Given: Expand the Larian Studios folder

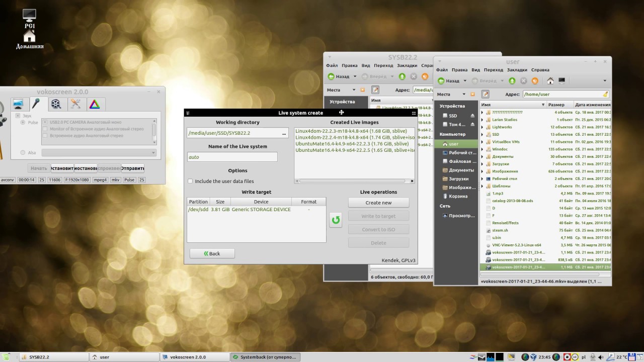Looking at the screenshot, I should [482, 120].
